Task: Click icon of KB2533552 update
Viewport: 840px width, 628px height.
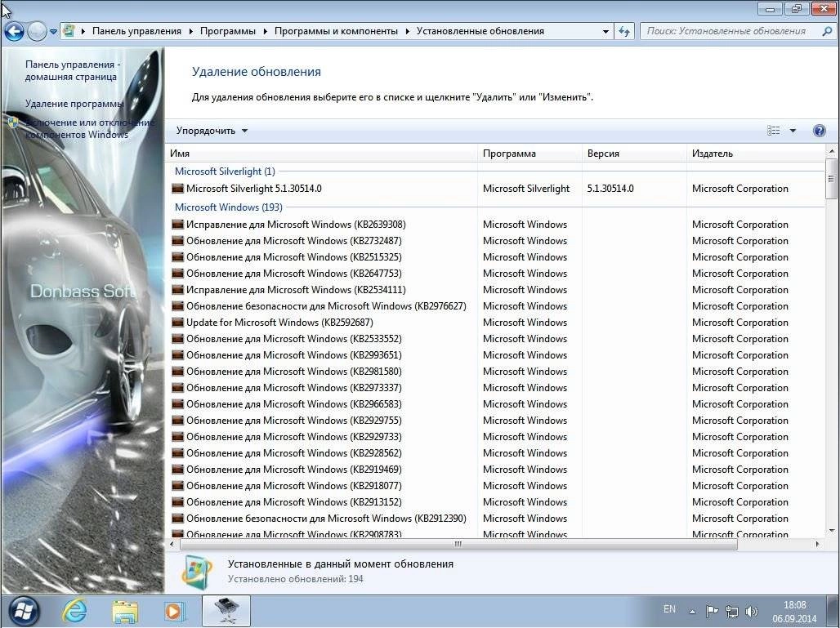Action: (x=177, y=339)
